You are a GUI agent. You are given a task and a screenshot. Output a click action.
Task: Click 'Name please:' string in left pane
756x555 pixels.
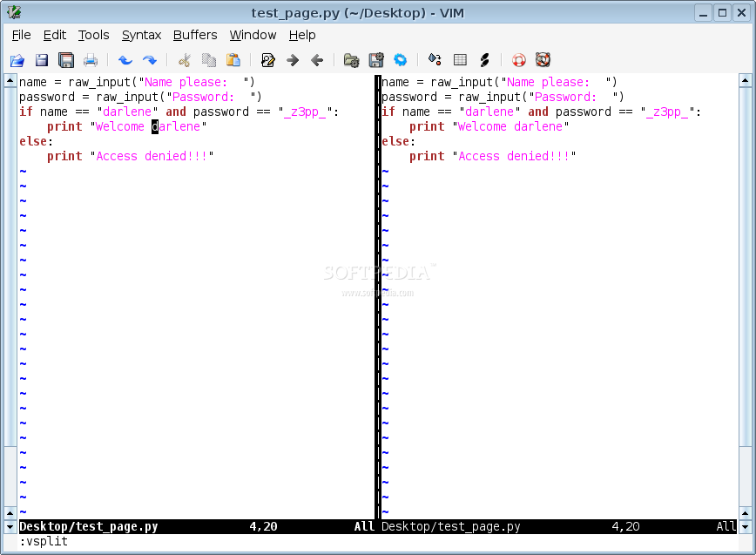[x=186, y=82]
